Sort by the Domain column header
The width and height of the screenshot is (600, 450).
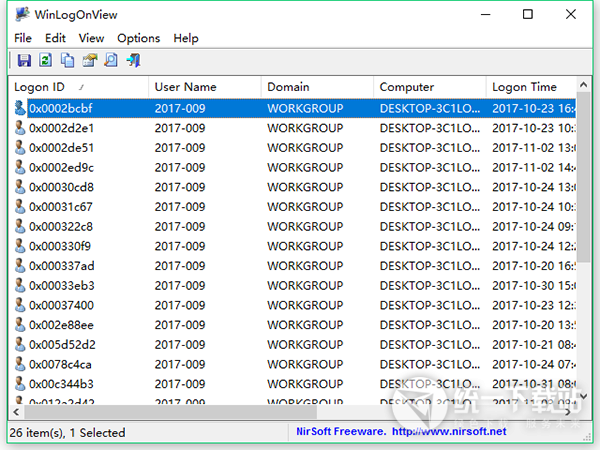(317, 87)
